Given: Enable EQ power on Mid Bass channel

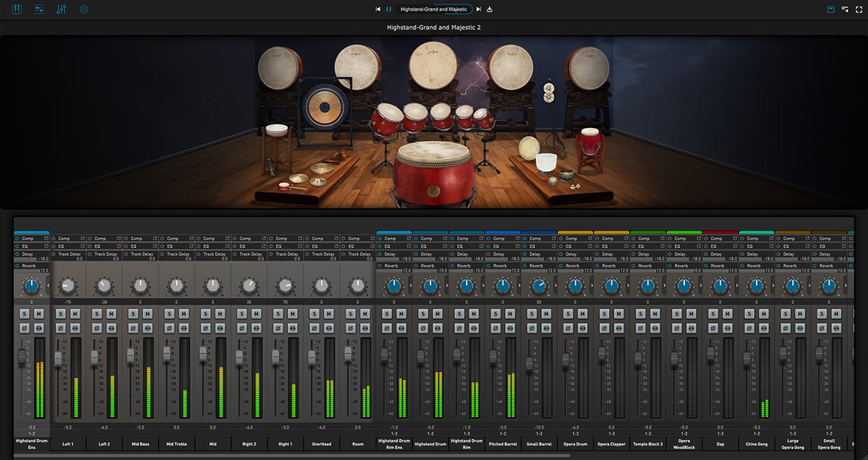Looking at the screenshot, I should pyautogui.click(x=125, y=246).
